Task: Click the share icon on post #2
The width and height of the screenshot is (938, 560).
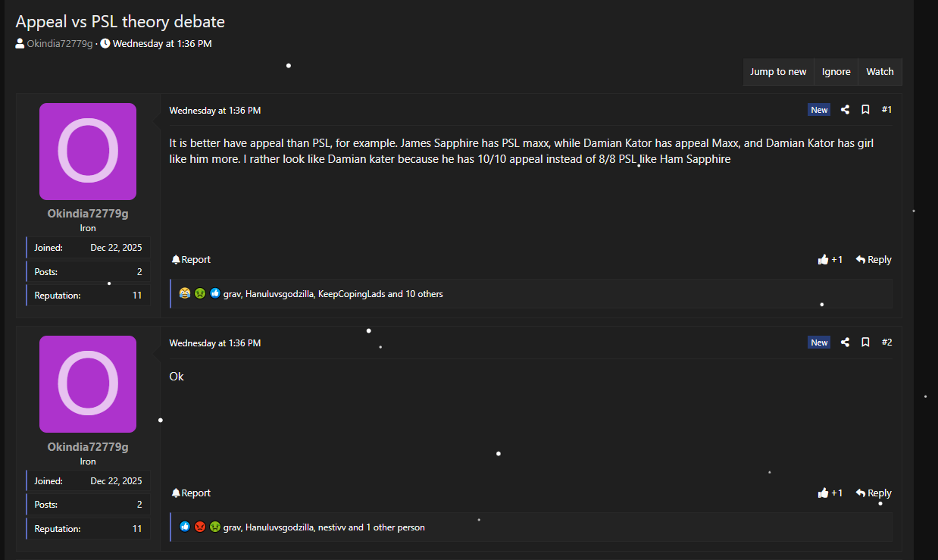Action: tap(845, 343)
